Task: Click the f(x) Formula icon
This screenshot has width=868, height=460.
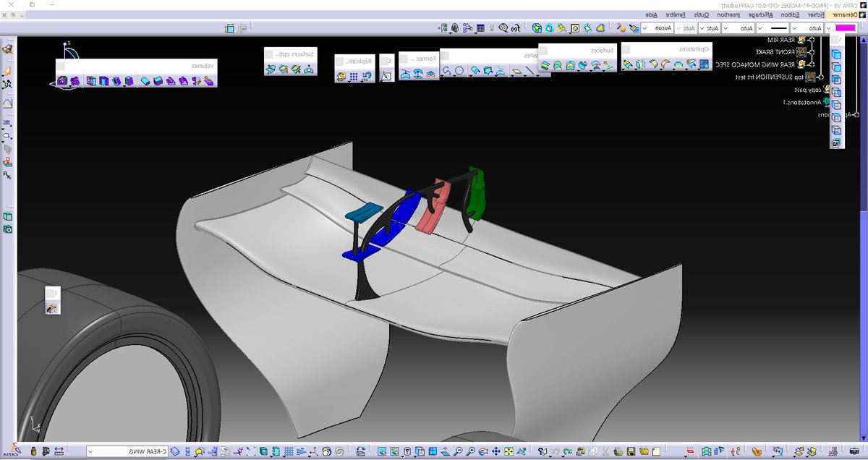Action: click(x=515, y=28)
